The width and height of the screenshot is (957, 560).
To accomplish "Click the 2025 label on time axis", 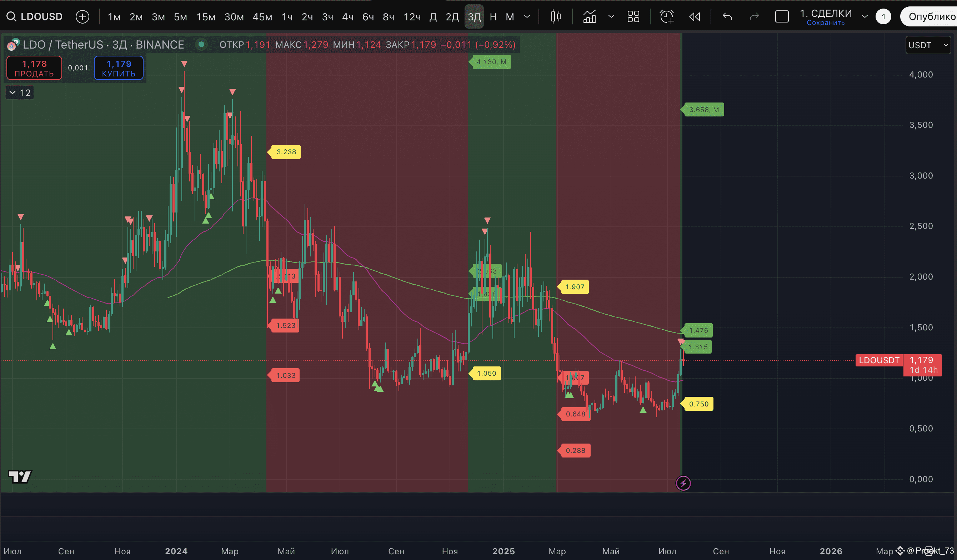I will click(503, 551).
